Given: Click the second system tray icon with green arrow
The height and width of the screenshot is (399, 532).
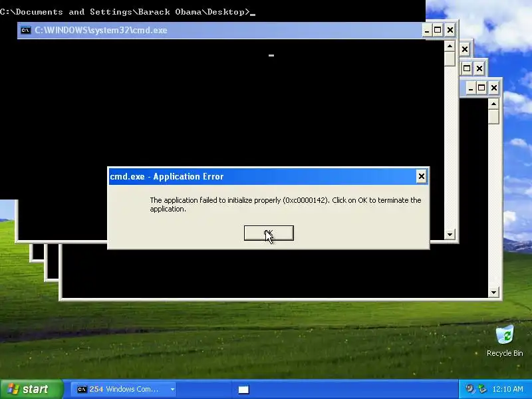Looking at the screenshot, I should tap(481, 389).
